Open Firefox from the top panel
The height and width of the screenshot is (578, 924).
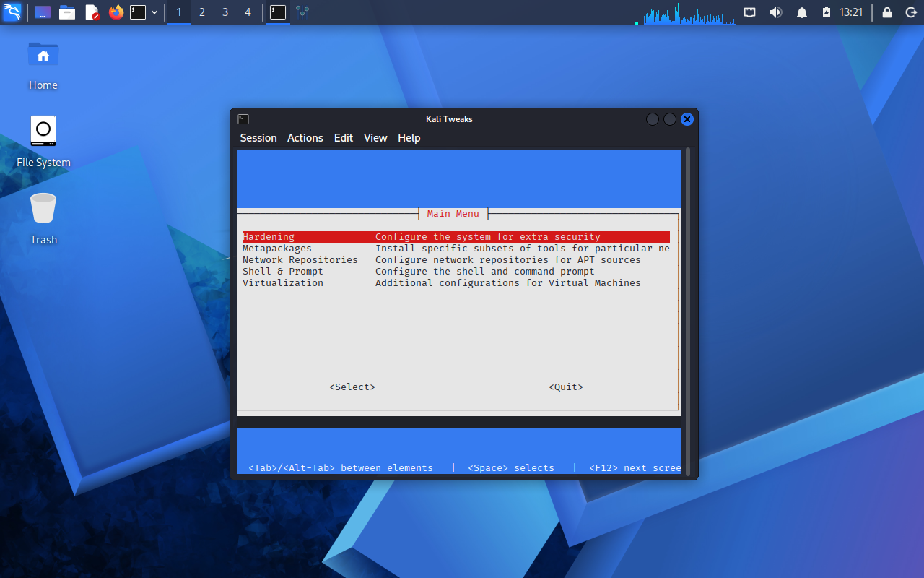(x=116, y=12)
